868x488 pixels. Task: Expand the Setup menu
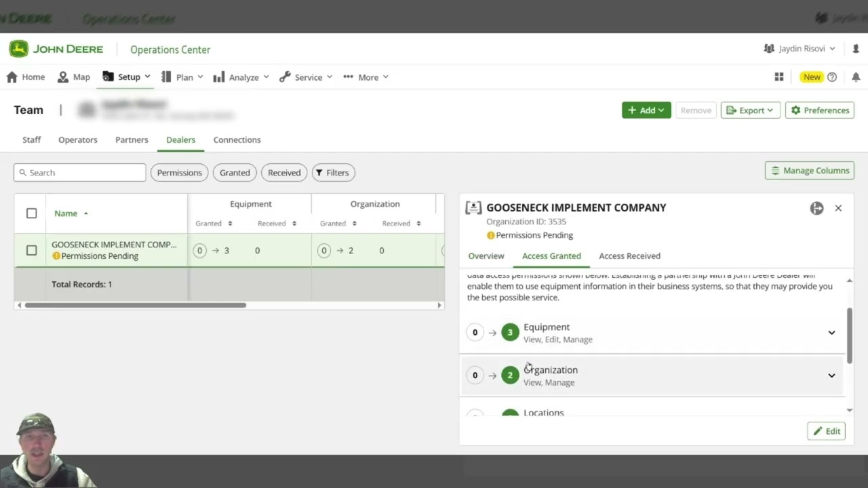(126, 77)
